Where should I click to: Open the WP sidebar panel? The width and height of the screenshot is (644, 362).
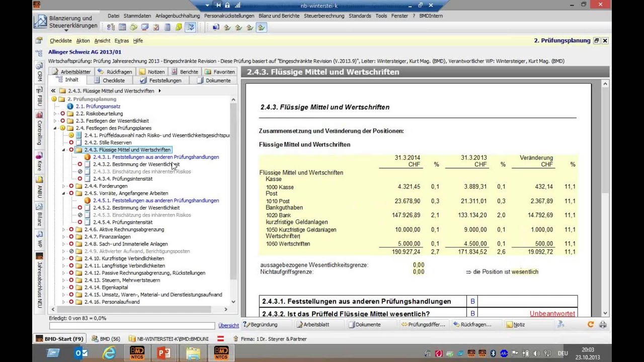point(39,240)
